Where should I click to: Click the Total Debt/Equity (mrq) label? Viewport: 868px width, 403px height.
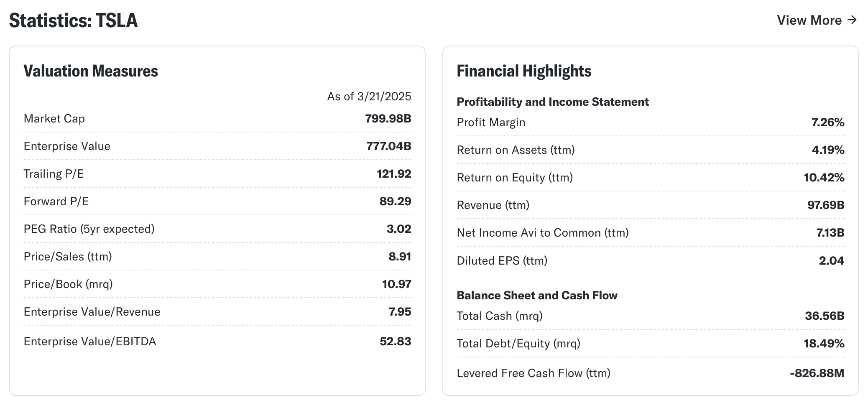coord(518,344)
